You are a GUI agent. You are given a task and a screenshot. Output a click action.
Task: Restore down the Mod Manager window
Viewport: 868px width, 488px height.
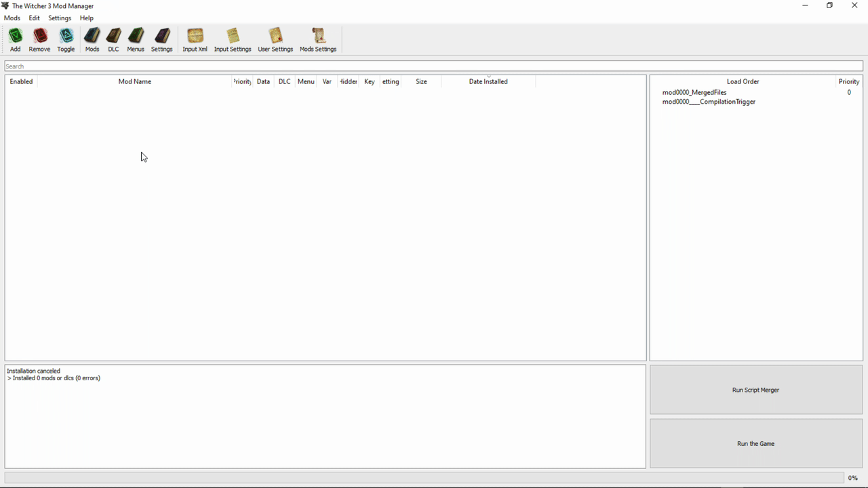829,5
